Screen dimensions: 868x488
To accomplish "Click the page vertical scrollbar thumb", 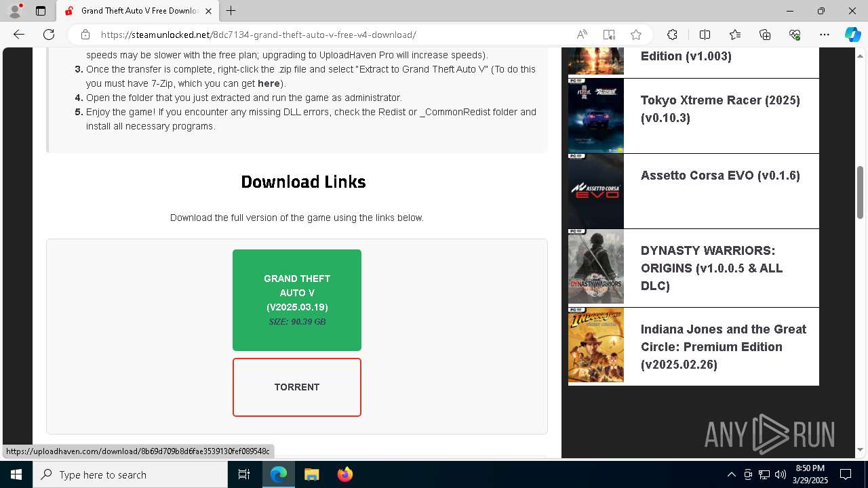I will click(861, 192).
